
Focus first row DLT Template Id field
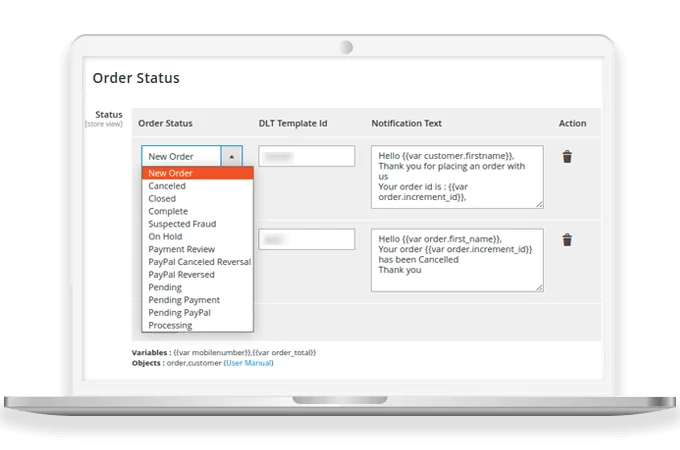pos(307,156)
